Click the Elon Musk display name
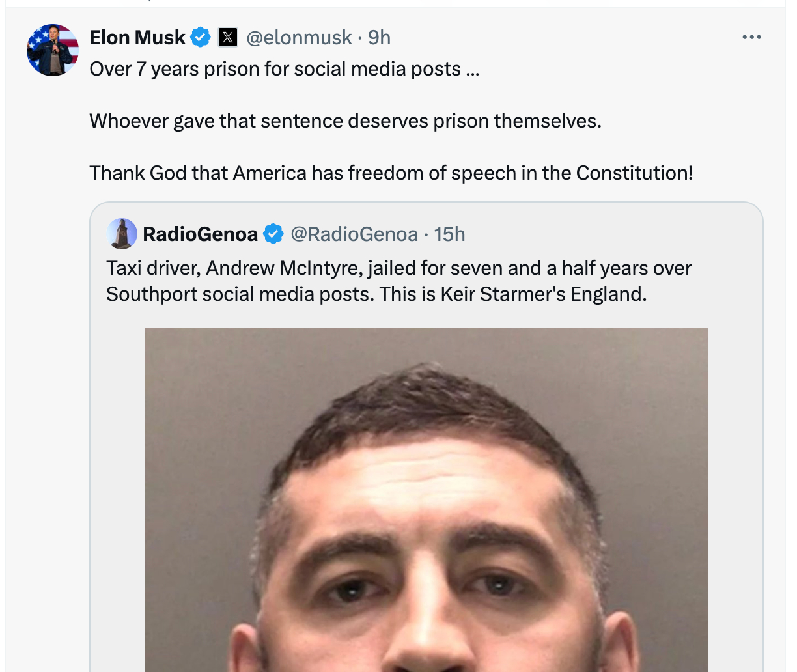This screenshot has width=797, height=672. tap(137, 38)
